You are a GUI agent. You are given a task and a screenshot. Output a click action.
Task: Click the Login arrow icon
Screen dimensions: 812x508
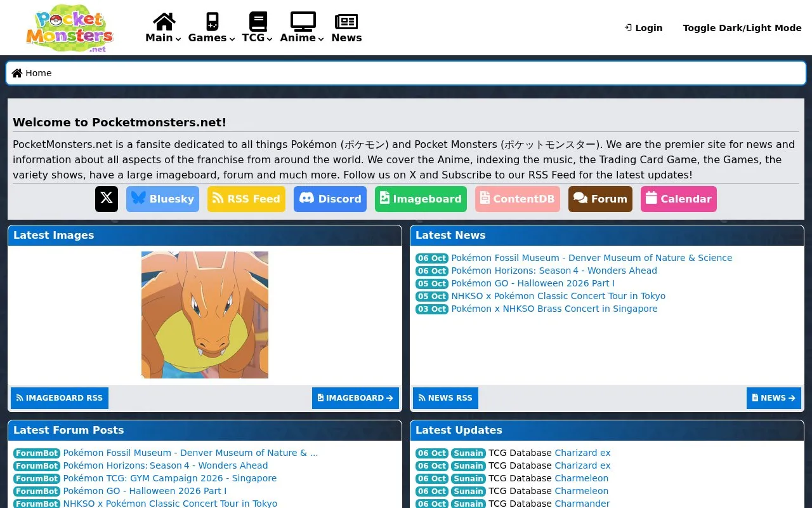pyautogui.click(x=628, y=28)
